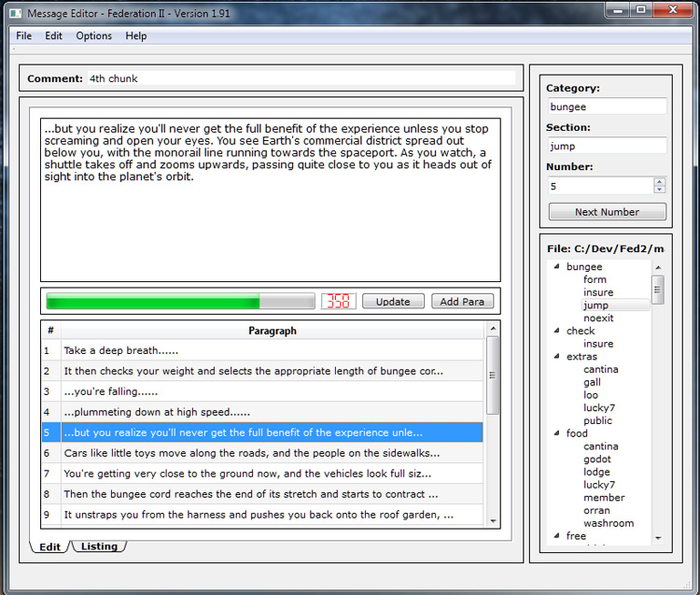
Task: Select the jump tree item
Action: 595,305
